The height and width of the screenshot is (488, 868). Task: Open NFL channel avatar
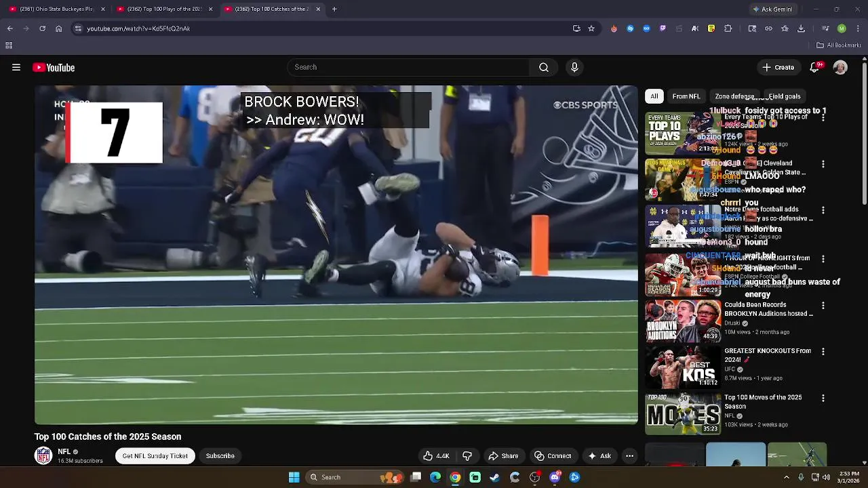click(x=43, y=455)
